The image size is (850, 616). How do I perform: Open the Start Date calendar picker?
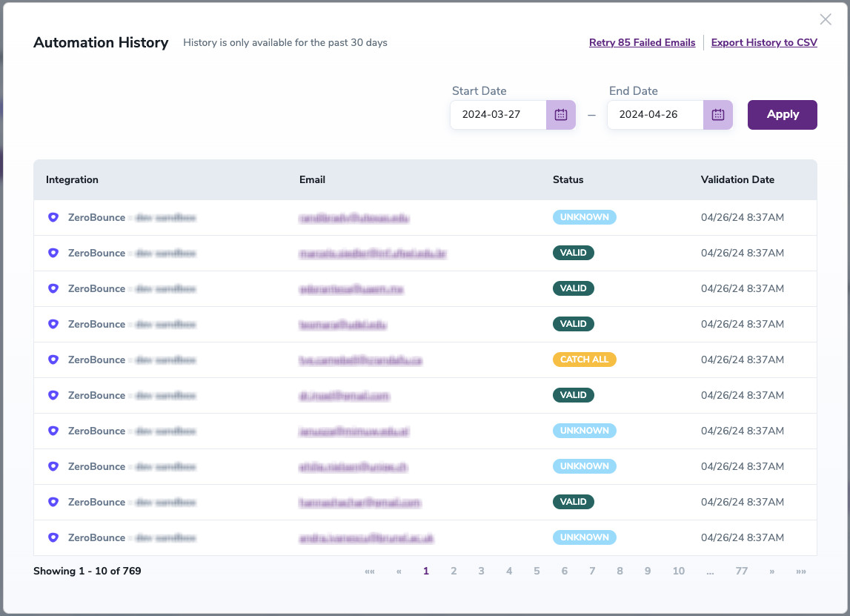pyautogui.click(x=561, y=115)
